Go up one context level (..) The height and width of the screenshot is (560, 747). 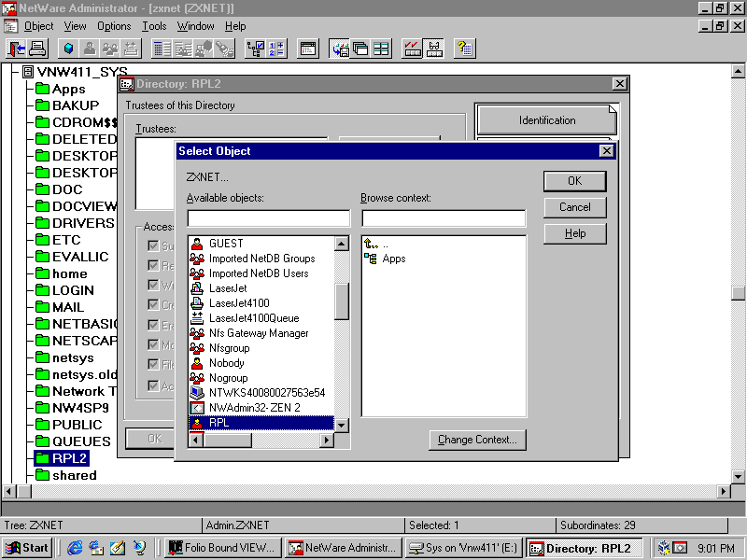tap(376, 245)
